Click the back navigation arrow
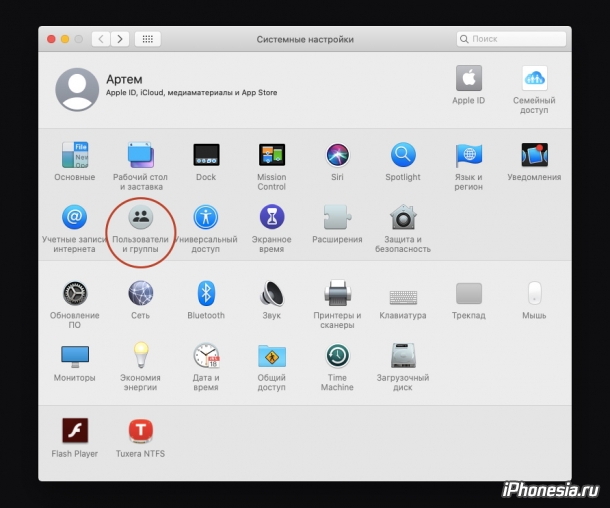This screenshot has width=610, height=508. click(101, 39)
